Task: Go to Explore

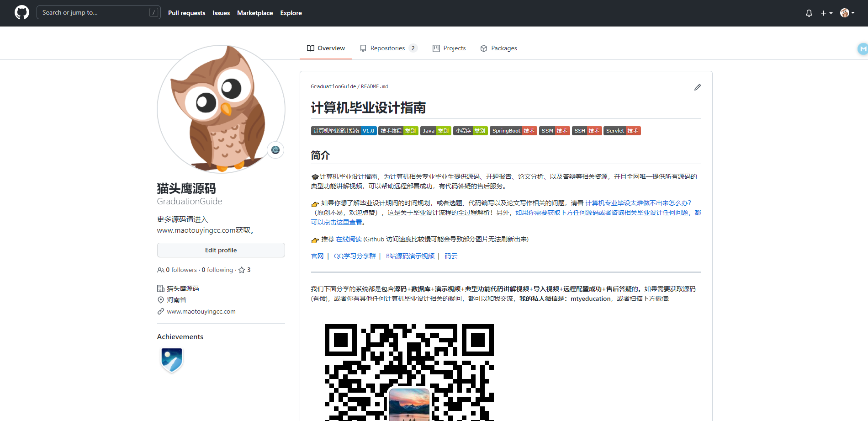Action: tap(291, 13)
